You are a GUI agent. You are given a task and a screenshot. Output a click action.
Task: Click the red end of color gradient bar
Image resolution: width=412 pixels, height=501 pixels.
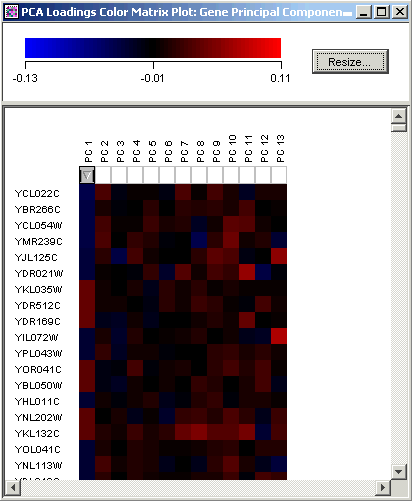tap(272, 48)
